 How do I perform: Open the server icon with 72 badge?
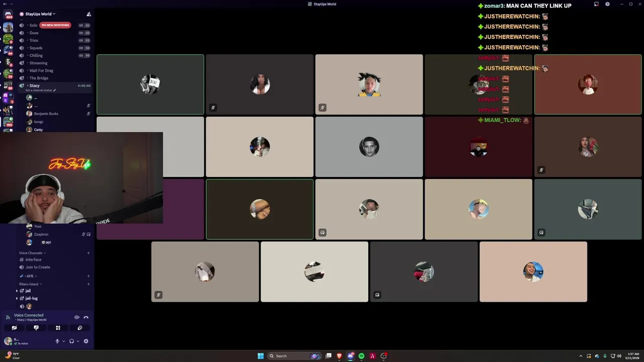(x=8, y=73)
